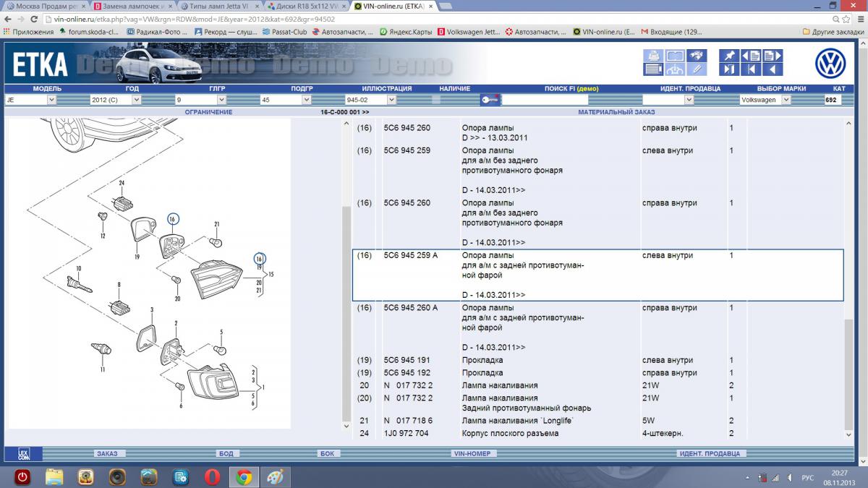Open the Яндекс.Карты bookmark

(x=407, y=32)
